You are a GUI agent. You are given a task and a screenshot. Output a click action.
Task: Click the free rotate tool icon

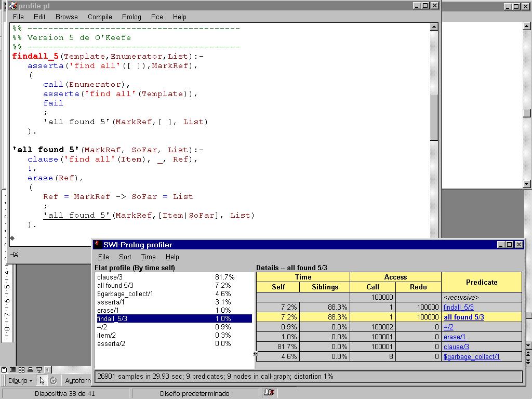pyautogui.click(x=53, y=381)
